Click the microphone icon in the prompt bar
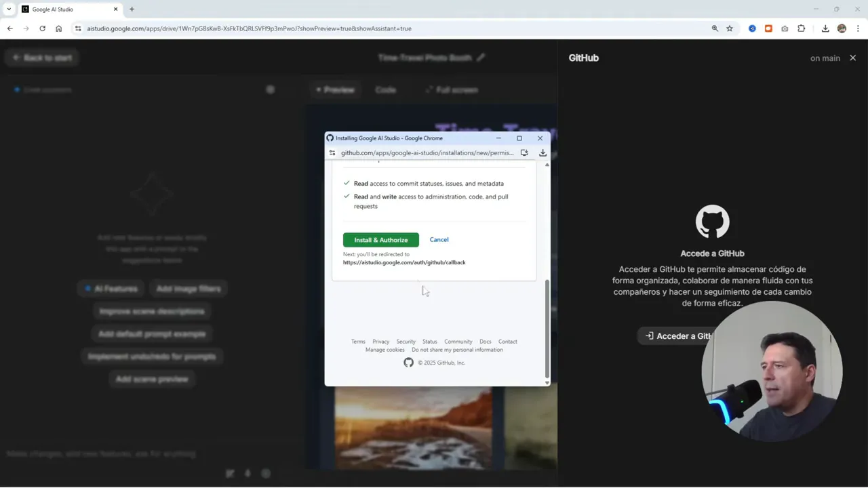 (248, 473)
